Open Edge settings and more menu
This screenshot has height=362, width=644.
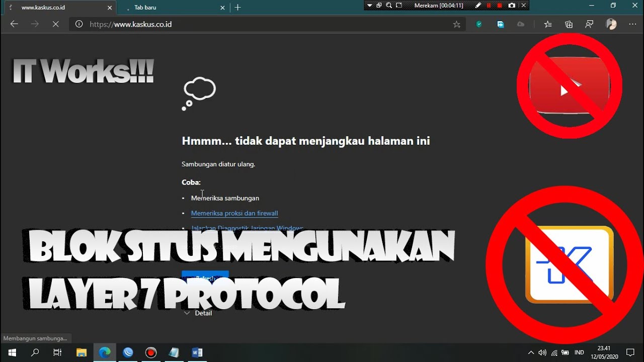pyautogui.click(x=633, y=24)
